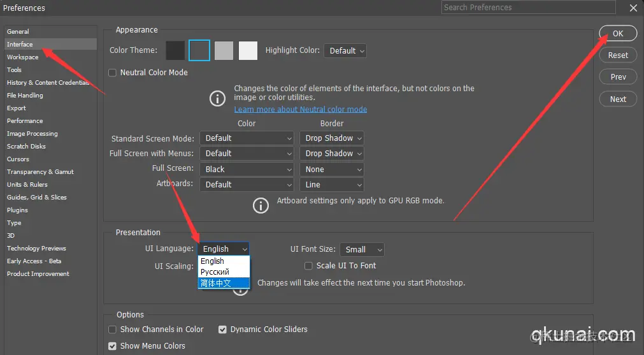
Task: Enable Show Channels in Color
Action: pos(112,330)
